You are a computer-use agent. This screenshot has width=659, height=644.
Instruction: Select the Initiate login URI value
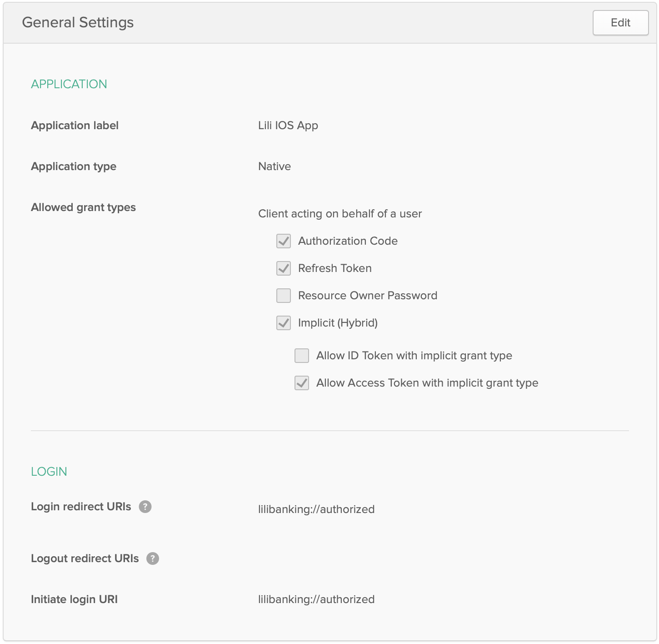(x=316, y=599)
